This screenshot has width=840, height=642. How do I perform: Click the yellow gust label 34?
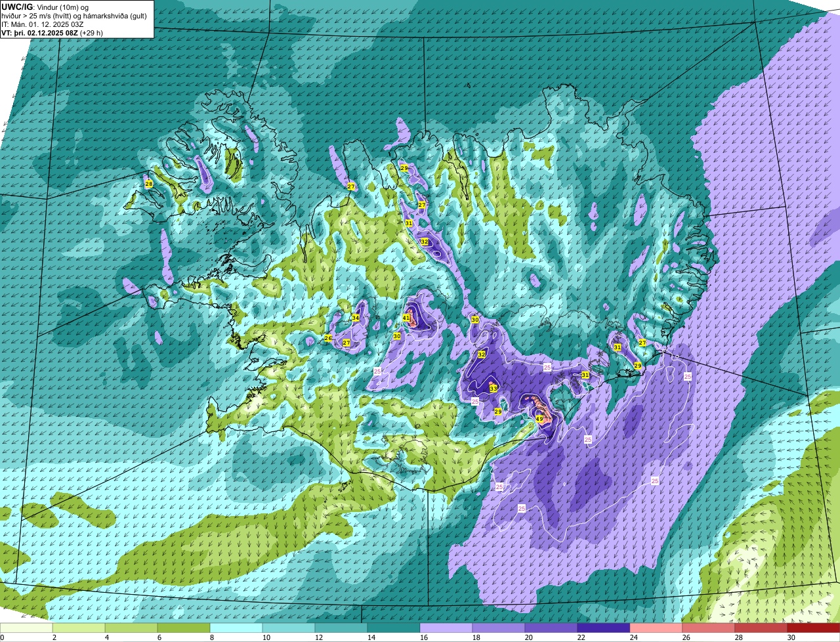click(356, 318)
